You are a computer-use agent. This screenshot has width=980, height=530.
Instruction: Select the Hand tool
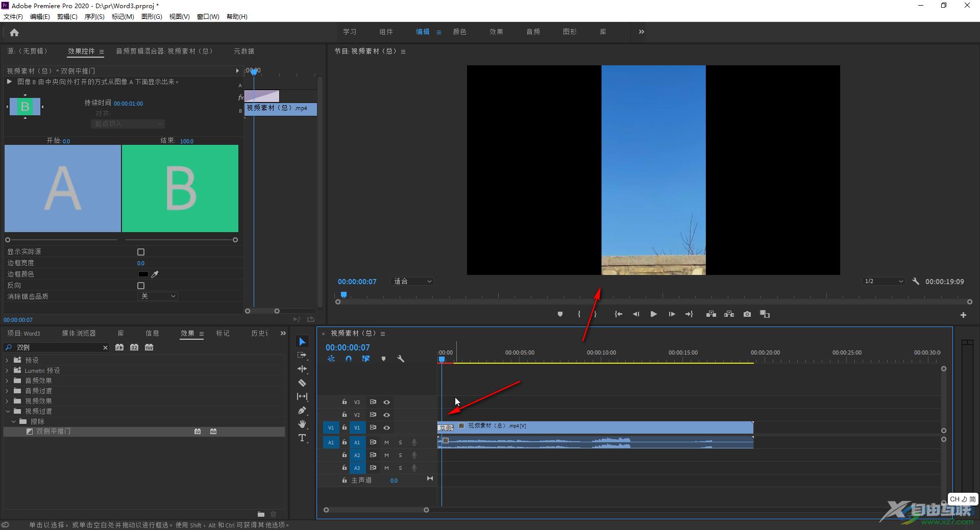[x=302, y=424]
